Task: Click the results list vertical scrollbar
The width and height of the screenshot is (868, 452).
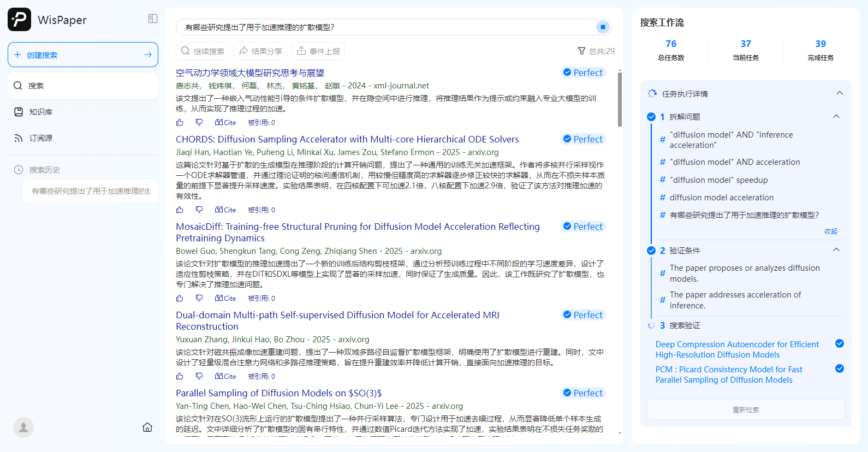Action: click(620, 99)
